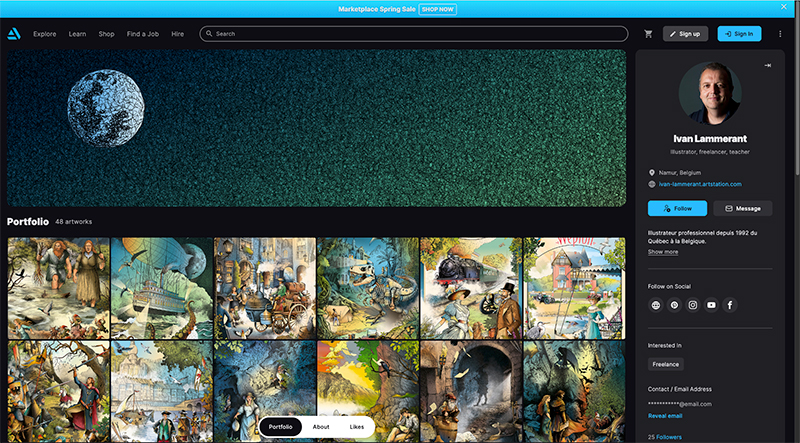Collapse the profile sidebar panel
800x443 pixels.
[767, 65]
